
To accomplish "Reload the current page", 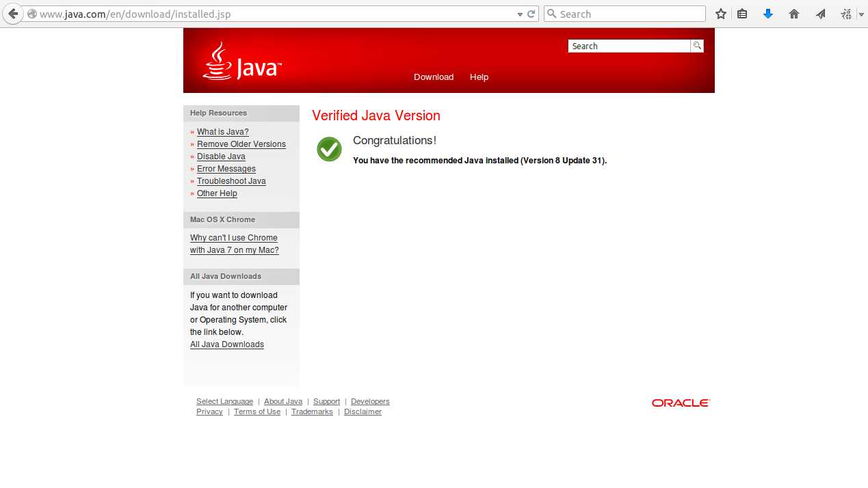I will 531,14.
